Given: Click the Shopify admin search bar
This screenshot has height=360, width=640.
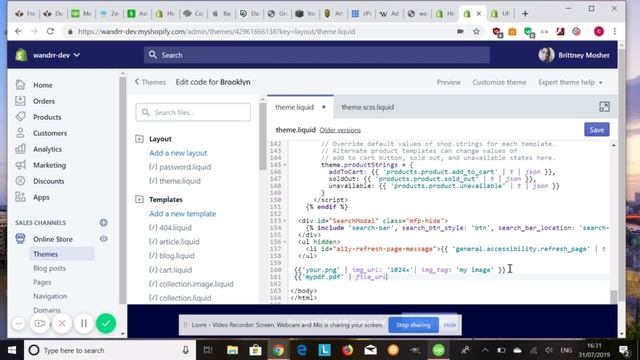Looking at the screenshot, I should click(317, 55).
